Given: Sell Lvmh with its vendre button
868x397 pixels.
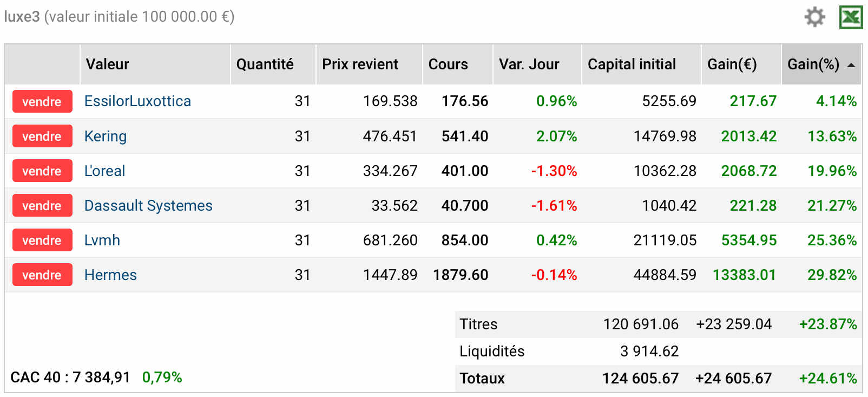Looking at the screenshot, I should (x=42, y=240).
